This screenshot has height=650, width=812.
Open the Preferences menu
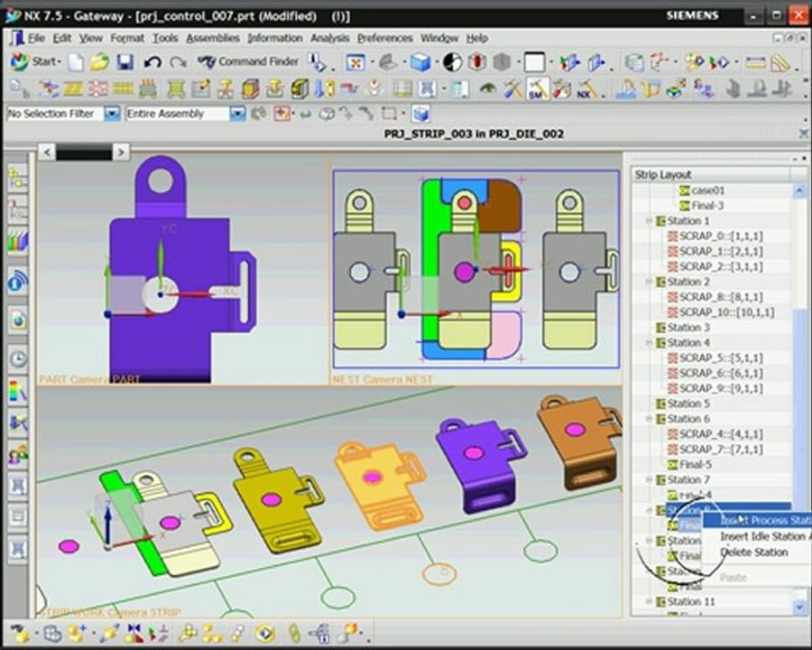384,38
